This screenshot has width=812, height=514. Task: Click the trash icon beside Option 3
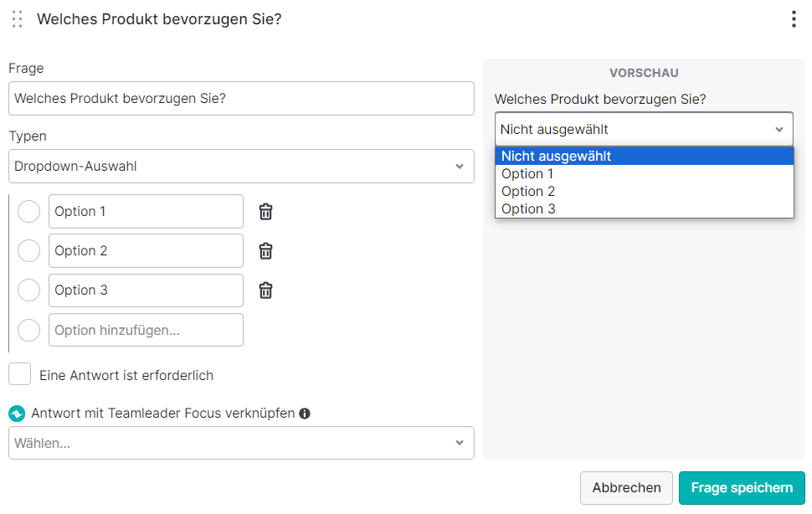(265, 290)
